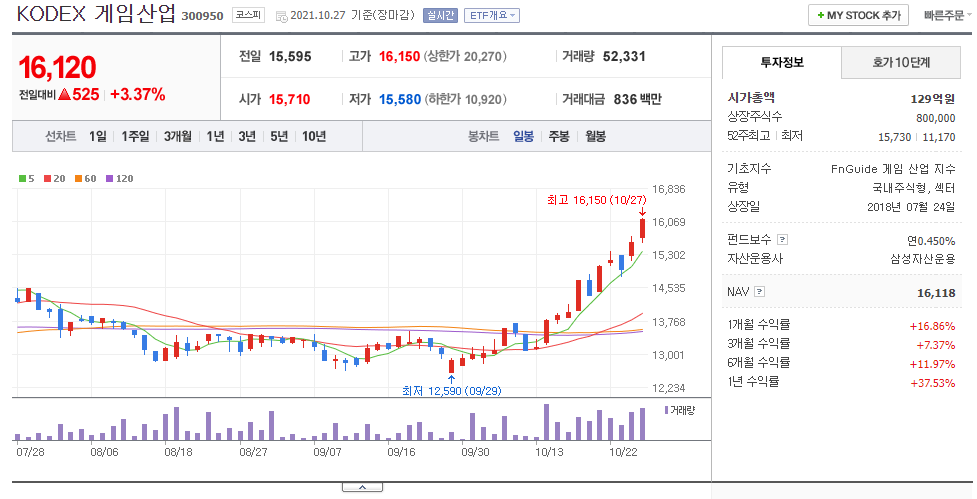Click the 최고 16,150 (10/27) chart marker
977x499 pixels.
(x=596, y=200)
